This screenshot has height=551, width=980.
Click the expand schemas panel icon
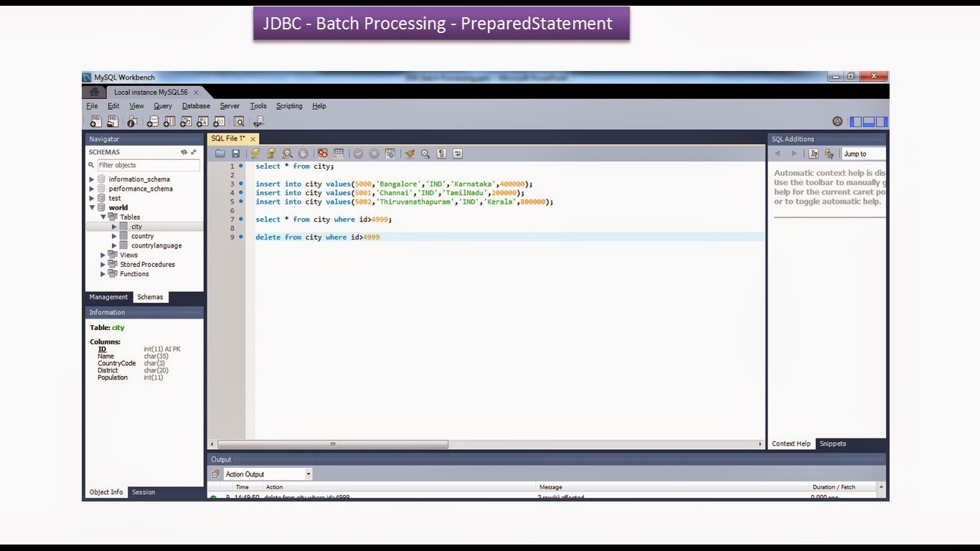tap(194, 152)
